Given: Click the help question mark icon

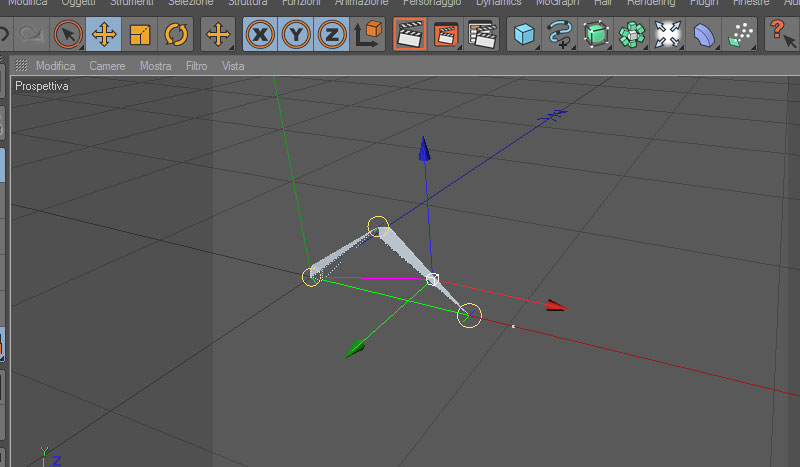Looking at the screenshot, I should [782, 34].
